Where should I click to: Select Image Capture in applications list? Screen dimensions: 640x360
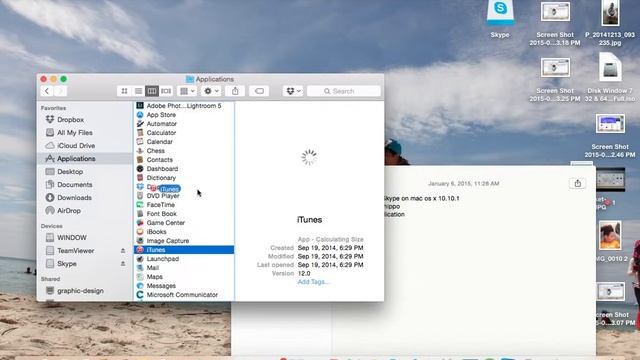point(184,241)
